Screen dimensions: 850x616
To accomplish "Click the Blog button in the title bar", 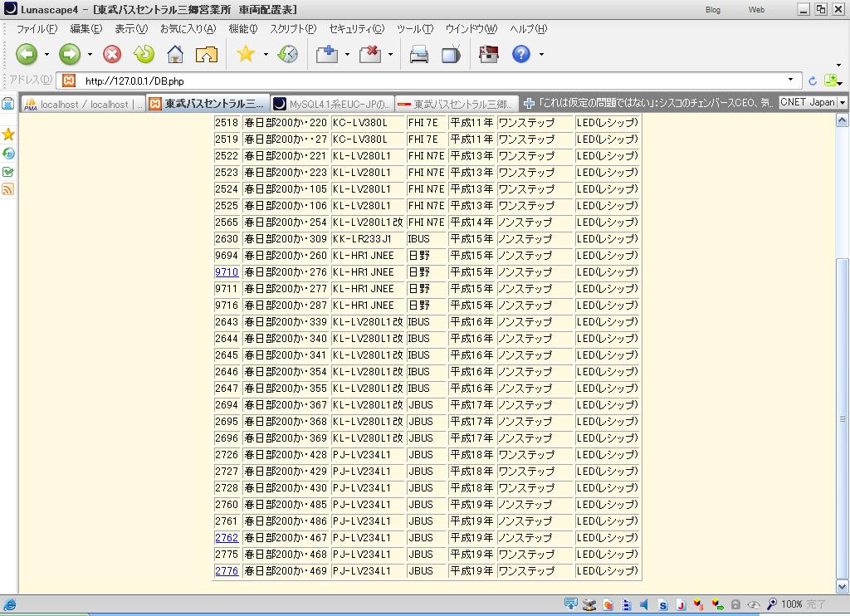I will click(x=713, y=10).
